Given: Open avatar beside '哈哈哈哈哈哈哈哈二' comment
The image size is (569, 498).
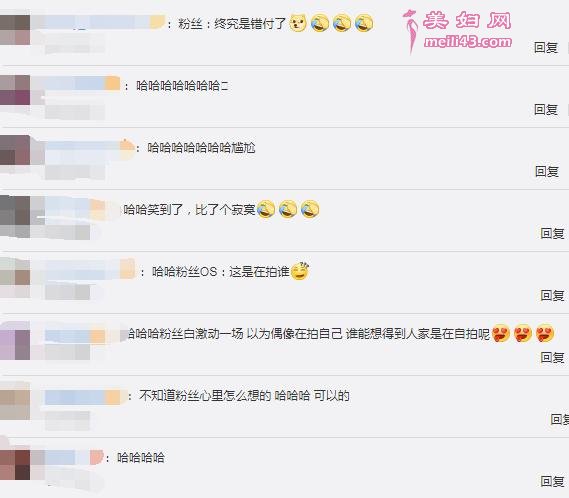Looking at the screenshot, I should pyautogui.click(x=15, y=90).
